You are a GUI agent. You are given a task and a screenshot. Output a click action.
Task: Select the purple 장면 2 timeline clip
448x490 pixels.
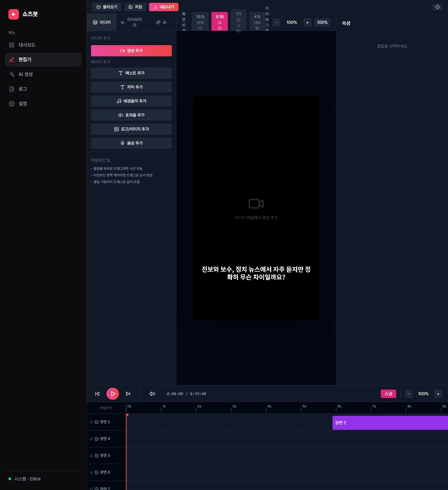click(x=390, y=423)
